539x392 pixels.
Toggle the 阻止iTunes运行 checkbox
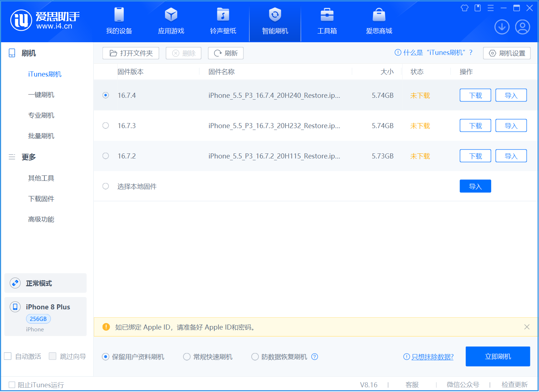click(x=12, y=385)
